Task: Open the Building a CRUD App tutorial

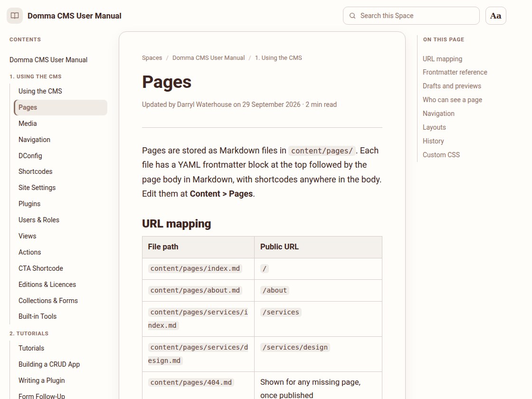Action: tap(49, 364)
